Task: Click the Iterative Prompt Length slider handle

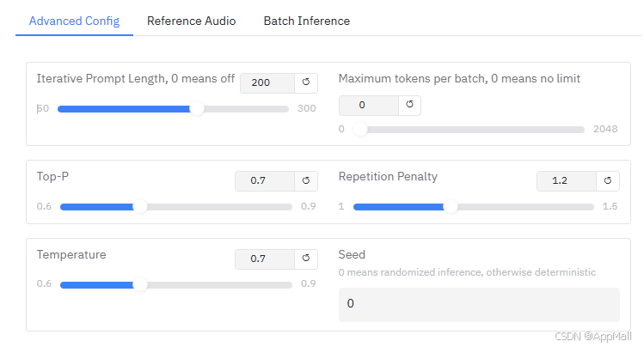Action: pos(197,109)
